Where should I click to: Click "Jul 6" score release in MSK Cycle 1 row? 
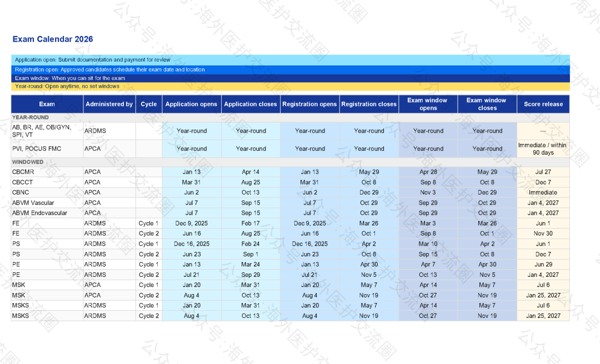tap(543, 285)
